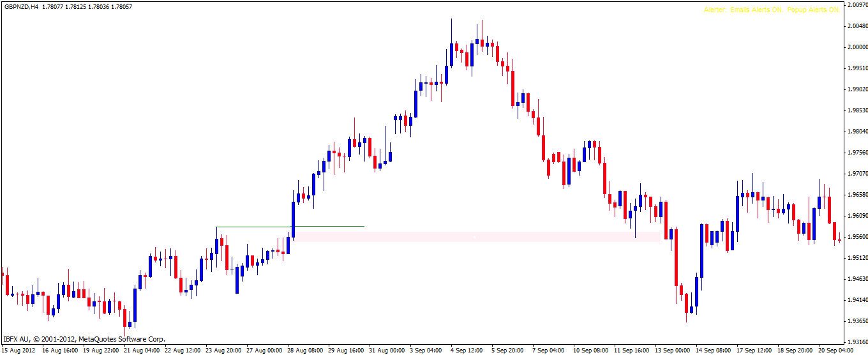Click the last red candle at the chart's right edge
Screen dimensions: 868x355
coord(835,231)
